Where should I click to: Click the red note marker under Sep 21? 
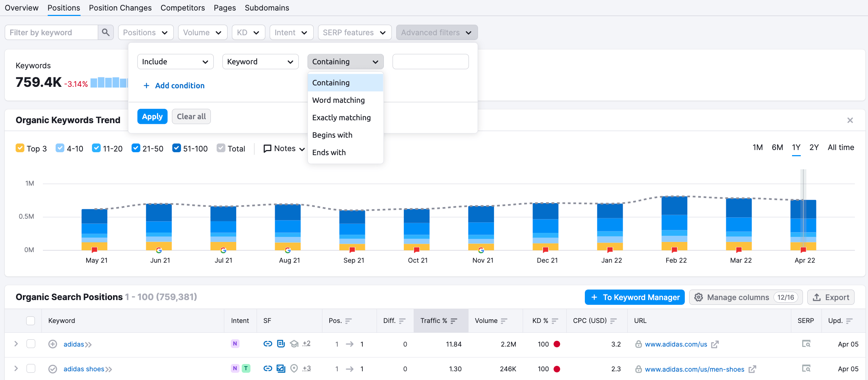352,250
